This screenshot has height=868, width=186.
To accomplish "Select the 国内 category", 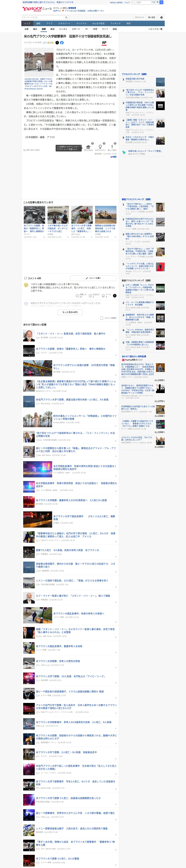I will point(35,29).
